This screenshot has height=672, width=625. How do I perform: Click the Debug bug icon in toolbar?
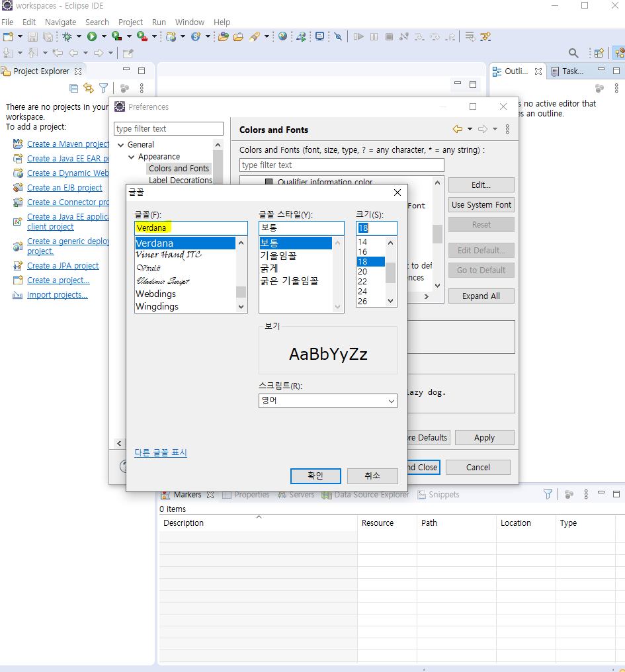[67, 37]
